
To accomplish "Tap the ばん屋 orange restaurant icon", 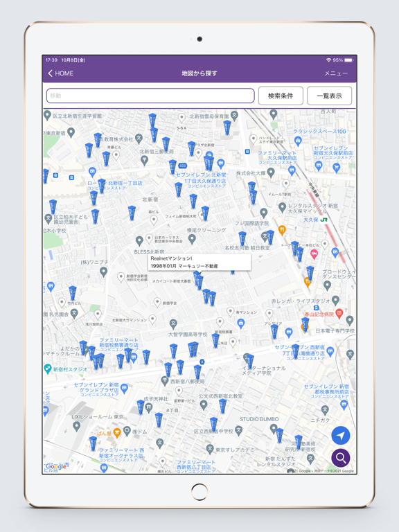I will click(116, 432).
